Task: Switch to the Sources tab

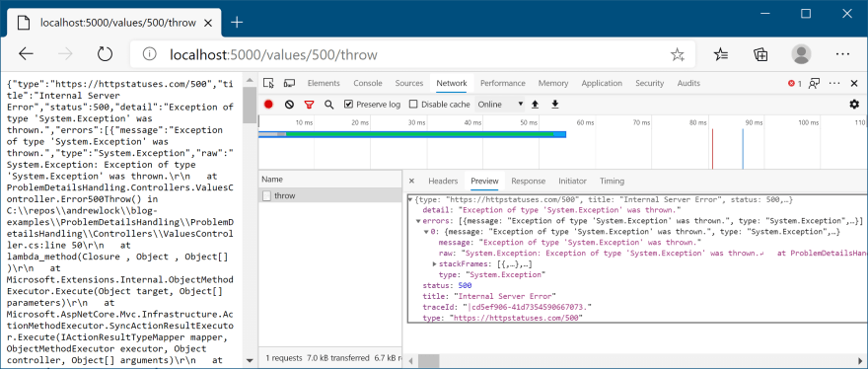Action: coord(409,83)
